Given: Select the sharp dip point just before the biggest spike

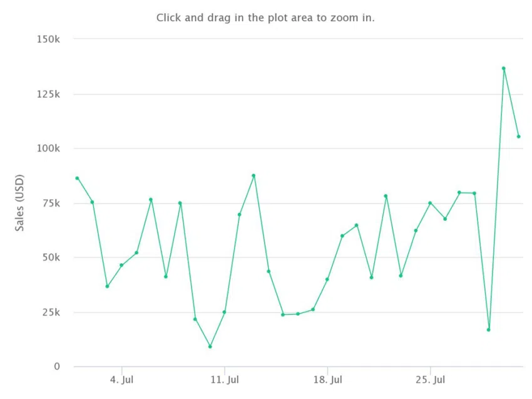Looking at the screenshot, I should click(x=489, y=329).
